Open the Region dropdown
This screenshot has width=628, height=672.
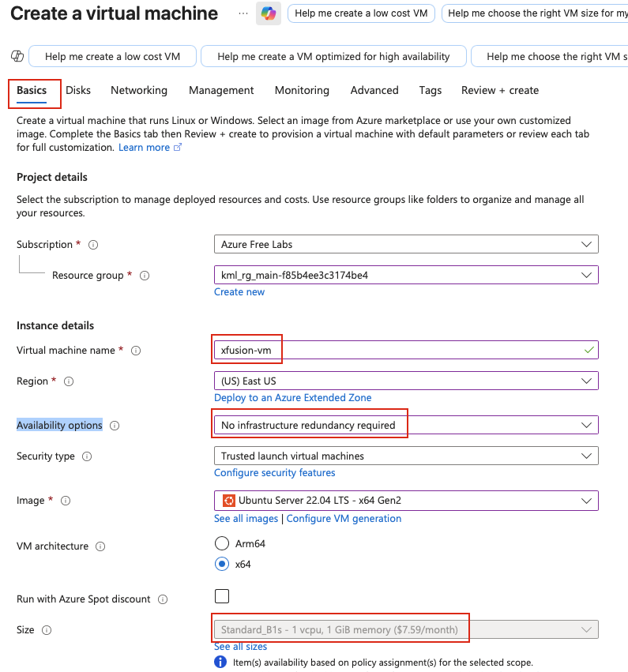[x=406, y=381]
